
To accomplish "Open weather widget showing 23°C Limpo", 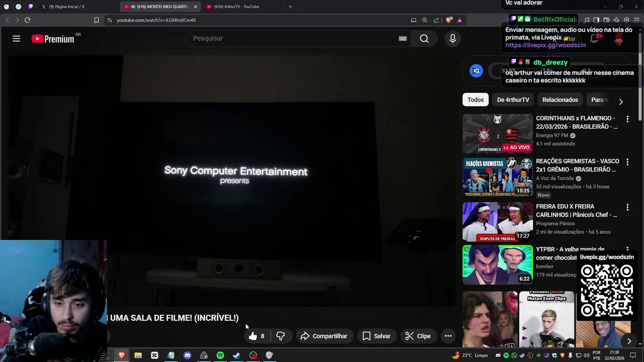I will click(470, 355).
